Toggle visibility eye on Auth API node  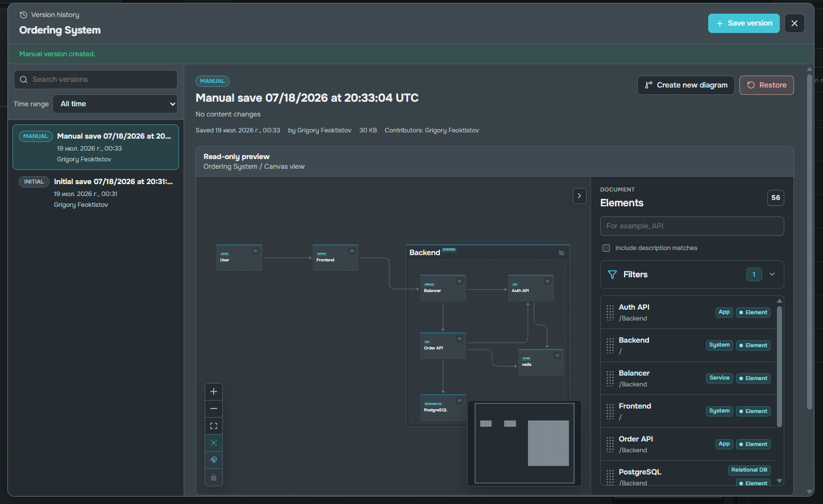(x=547, y=281)
